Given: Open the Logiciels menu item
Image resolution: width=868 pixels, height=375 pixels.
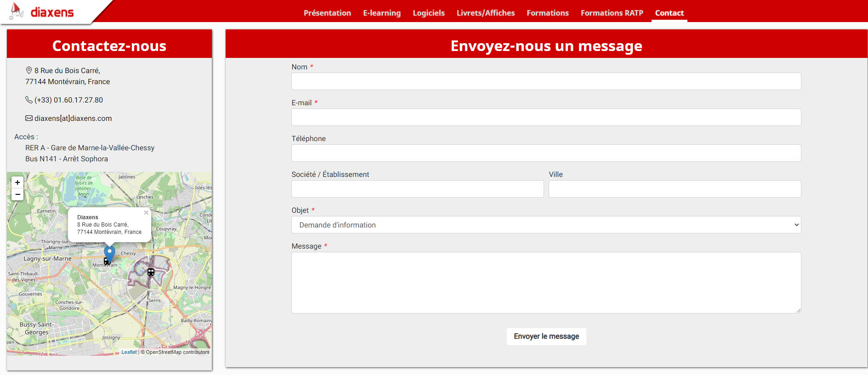Looking at the screenshot, I should pos(428,13).
